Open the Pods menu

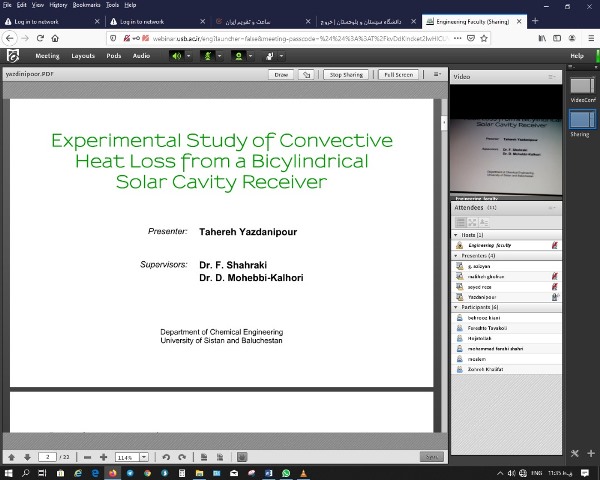114,56
